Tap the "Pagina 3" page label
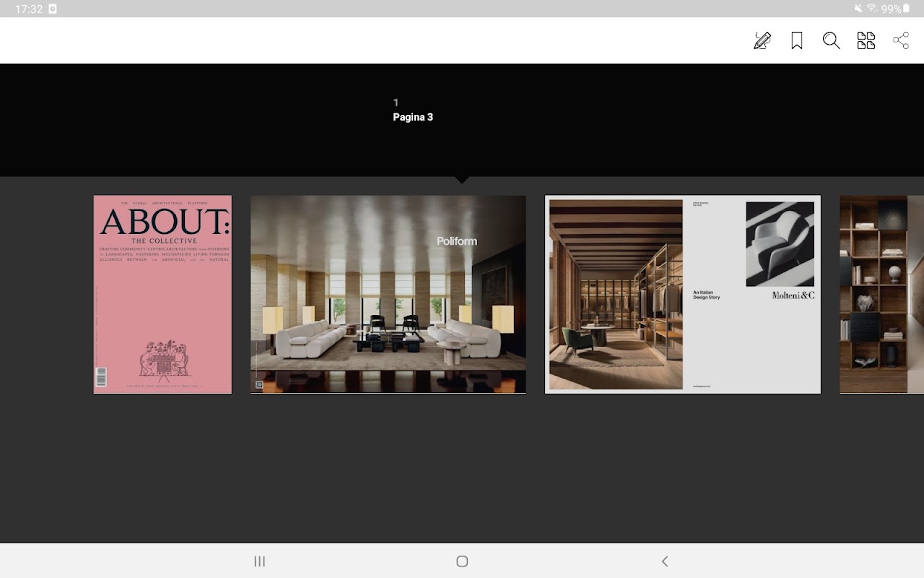Image resolution: width=924 pixels, height=578 pixels. coord(413,117)
